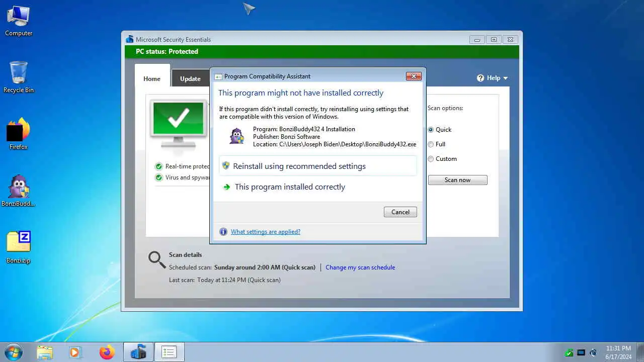The width and height of the screenshot is (644, 362).
Task: Click the volume speaker tray icon
Action: click(593, 353)
